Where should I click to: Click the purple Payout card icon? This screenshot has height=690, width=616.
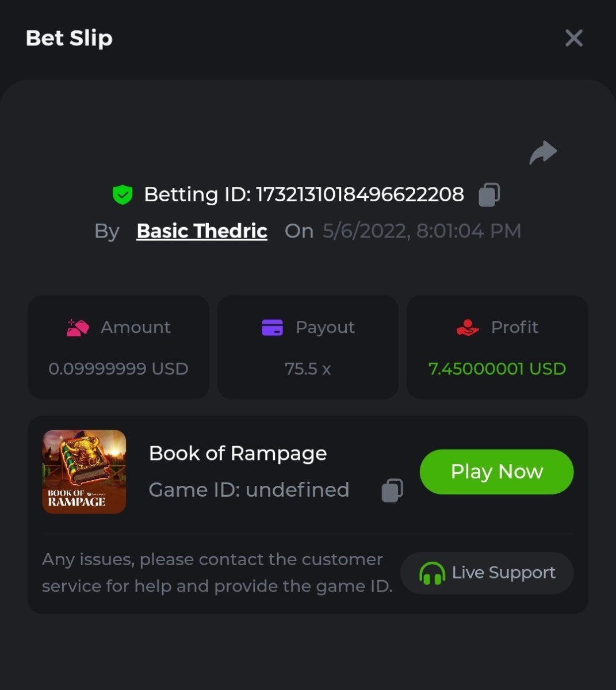[272, 328]
